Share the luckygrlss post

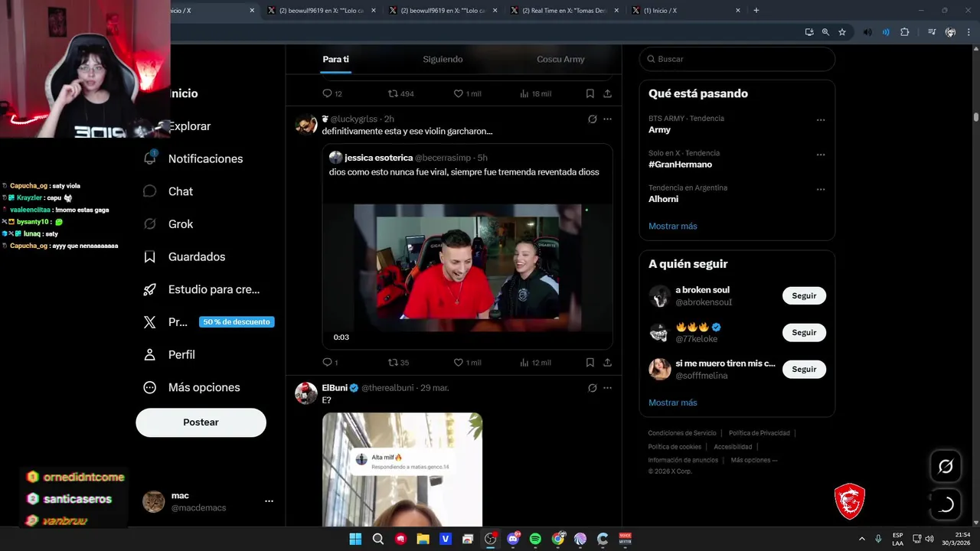607,362
